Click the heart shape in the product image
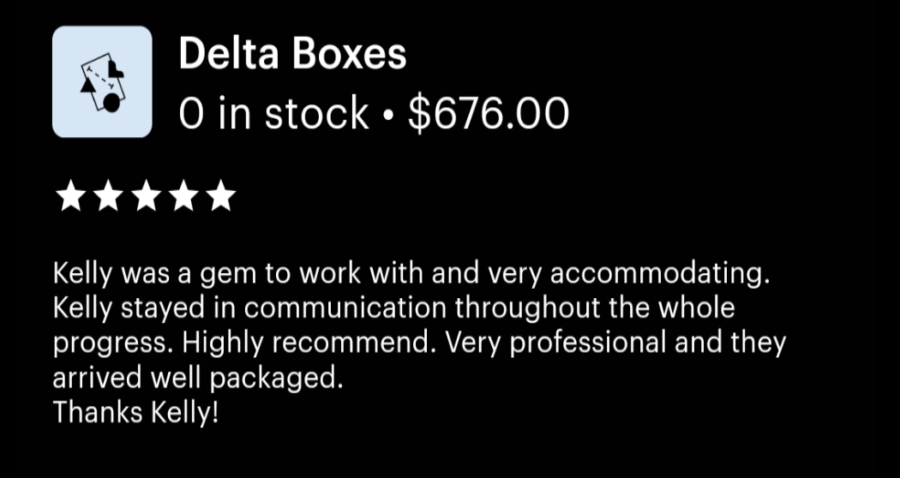 114,70
